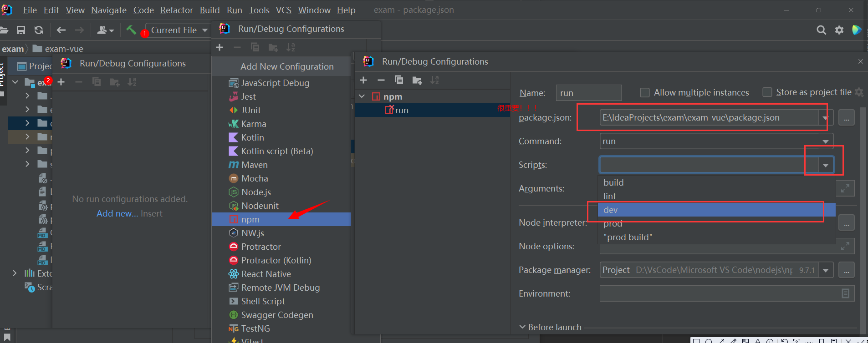The height and width of the screenshot is (343, 868).
Task: Select Karma configuration type
Action: click(281, 124)
